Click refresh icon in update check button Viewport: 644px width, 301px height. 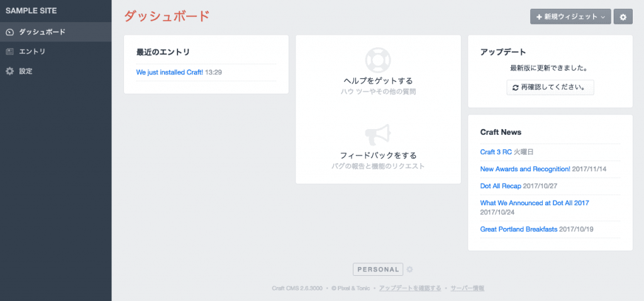pyautogui.click(x=516, y=88)
